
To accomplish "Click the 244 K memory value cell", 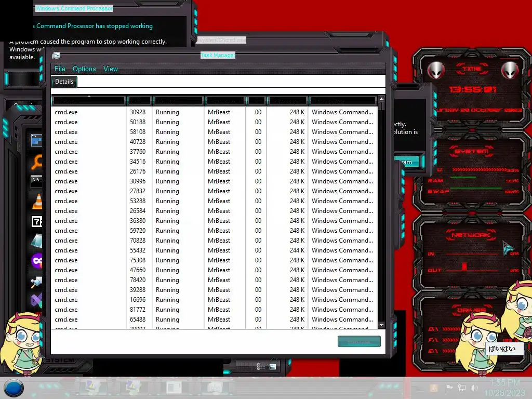I will pyautogui.click(x=297, y=250).
